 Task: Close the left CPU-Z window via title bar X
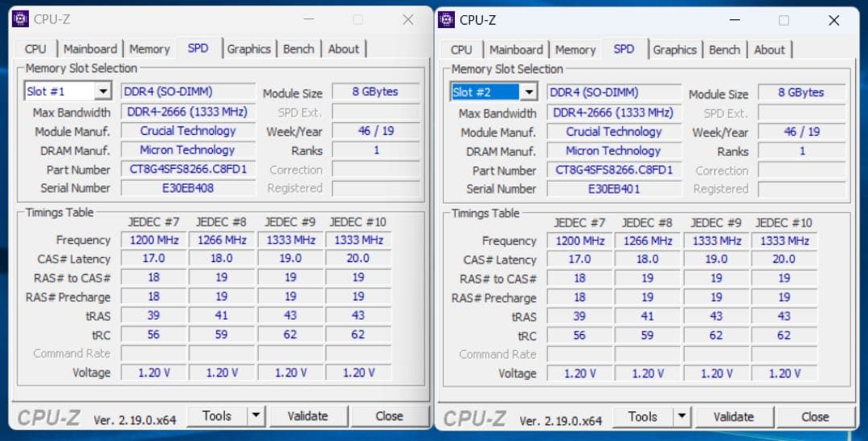(408, 19)
